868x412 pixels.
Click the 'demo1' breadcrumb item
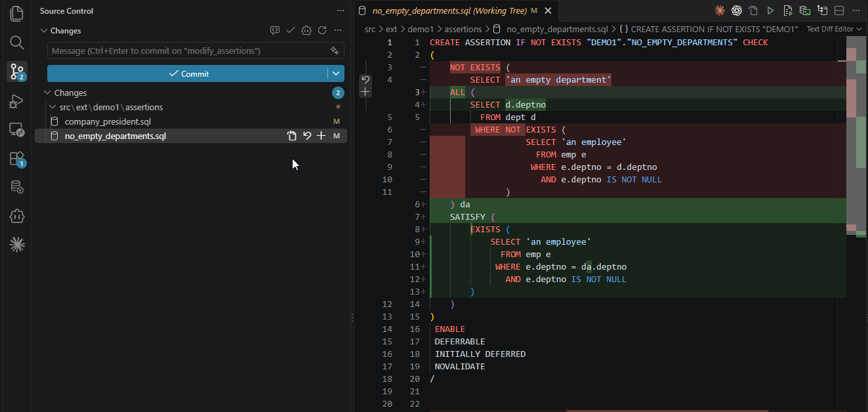coord(421,29)
